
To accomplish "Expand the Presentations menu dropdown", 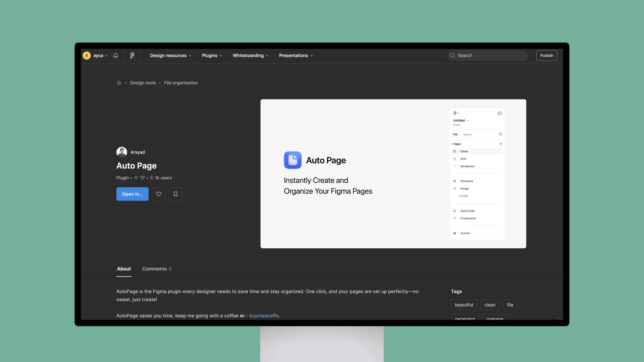I will 296,56.
